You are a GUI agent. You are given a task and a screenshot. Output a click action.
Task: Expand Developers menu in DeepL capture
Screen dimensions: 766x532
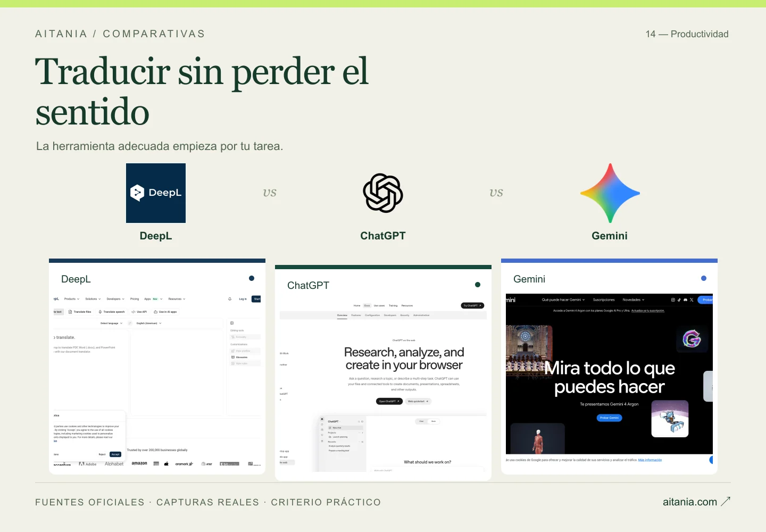(115, 299)
